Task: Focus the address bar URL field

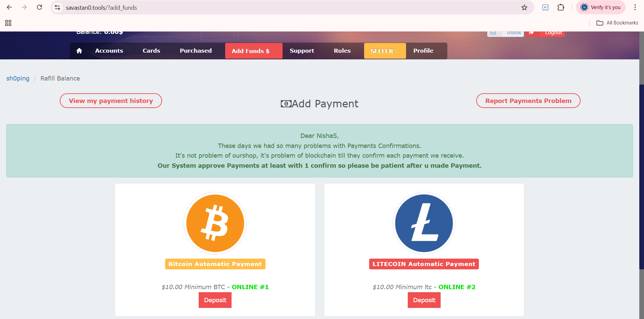Action: pyautogui.click(x=292, y=7)
